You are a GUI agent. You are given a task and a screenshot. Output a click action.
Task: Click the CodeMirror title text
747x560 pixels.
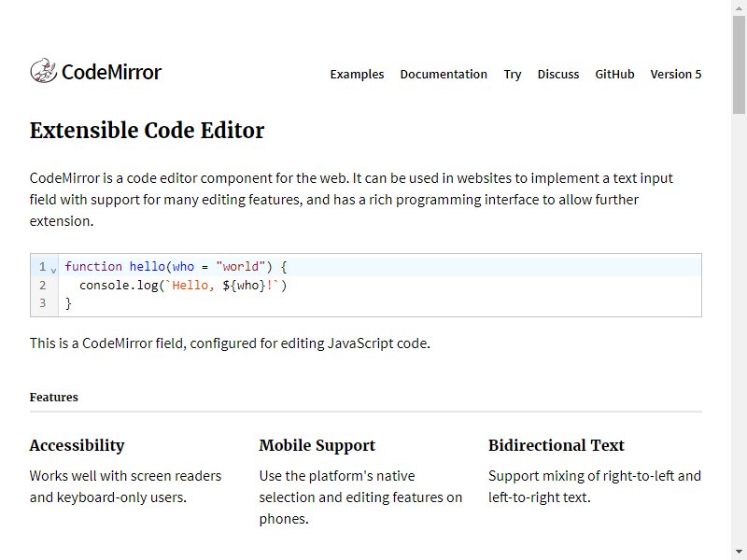click(x=111, y=73)
